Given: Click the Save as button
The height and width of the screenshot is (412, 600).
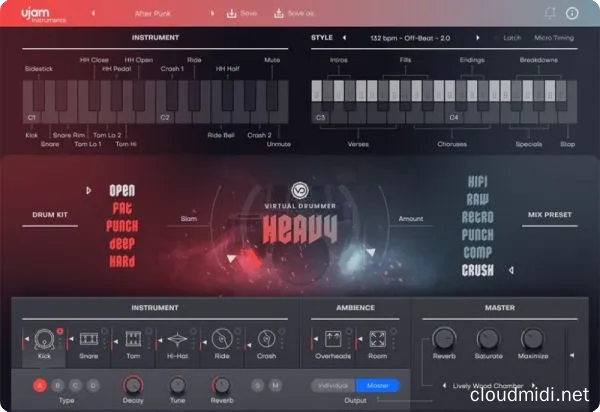Looking at the screenshot, I should [300, 14].
